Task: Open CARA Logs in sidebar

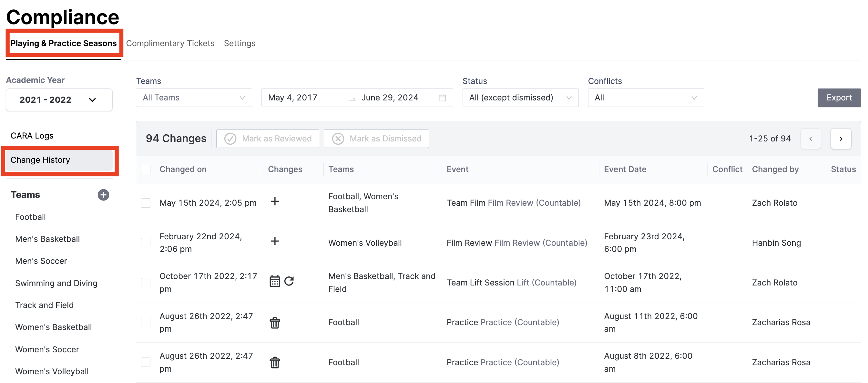Action: tap(32, 136)
